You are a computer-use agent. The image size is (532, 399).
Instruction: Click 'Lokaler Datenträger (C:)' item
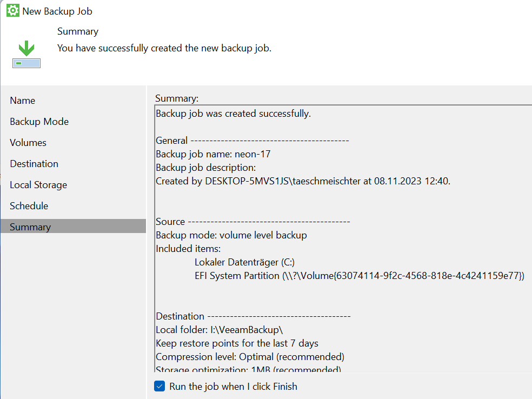tap(244, 262)
